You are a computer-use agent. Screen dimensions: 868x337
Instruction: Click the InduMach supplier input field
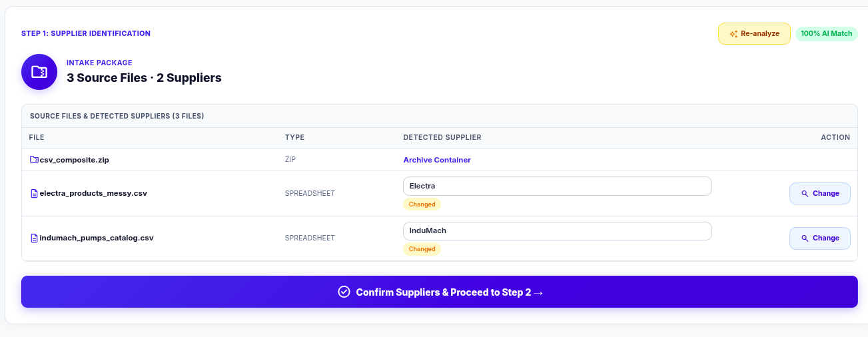558,230
